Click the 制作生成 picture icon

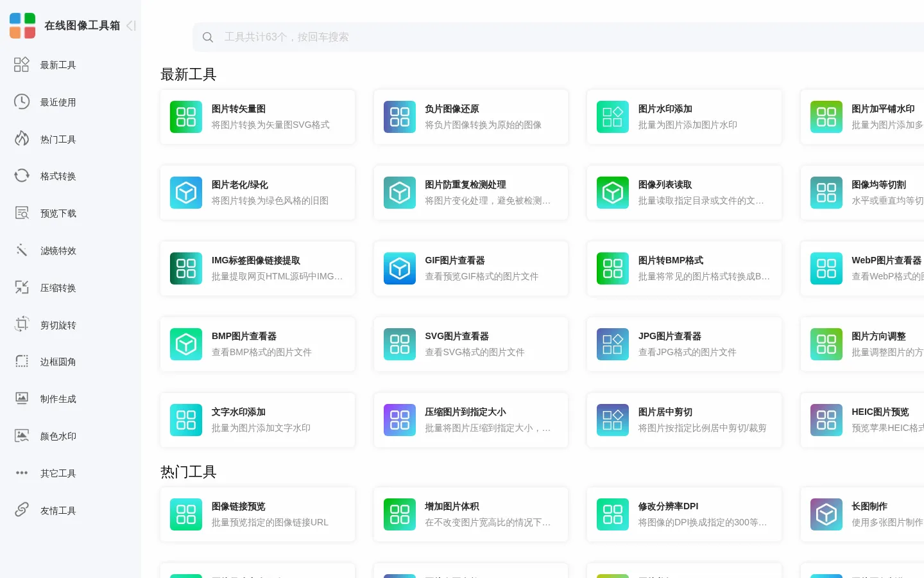(x=22, y=398)
